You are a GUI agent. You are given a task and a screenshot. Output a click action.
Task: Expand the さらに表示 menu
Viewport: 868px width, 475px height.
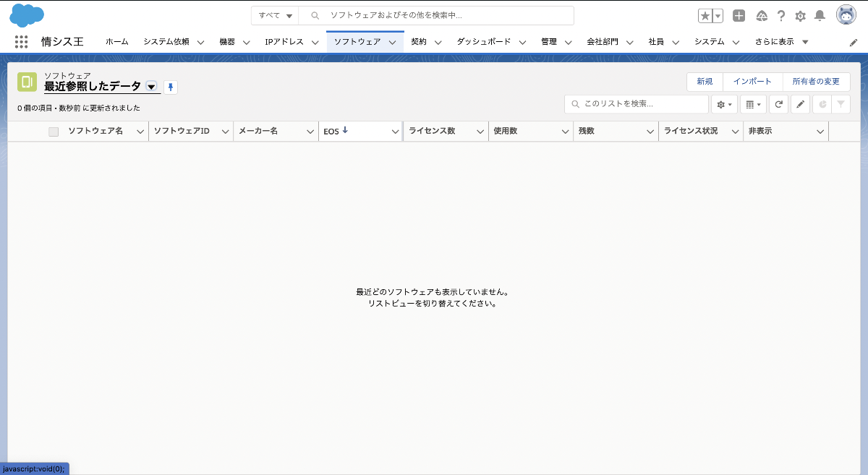pyautogui.click(x=781, y=42)
